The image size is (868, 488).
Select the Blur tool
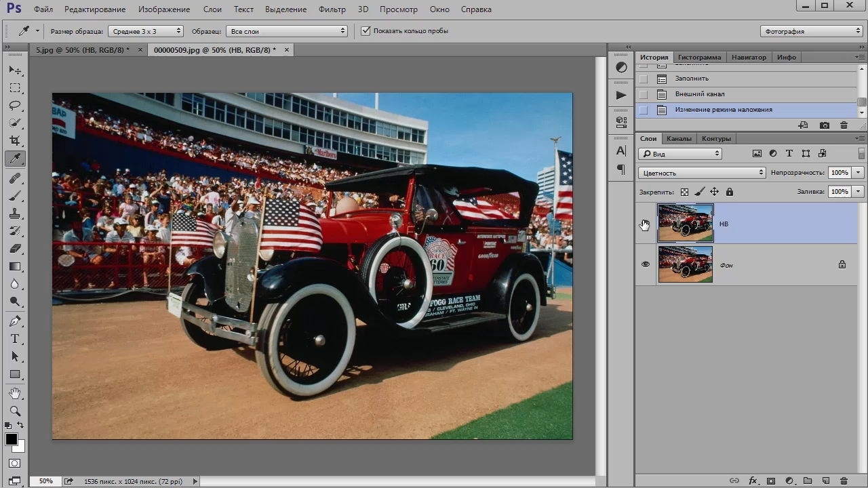coord(15,284)
